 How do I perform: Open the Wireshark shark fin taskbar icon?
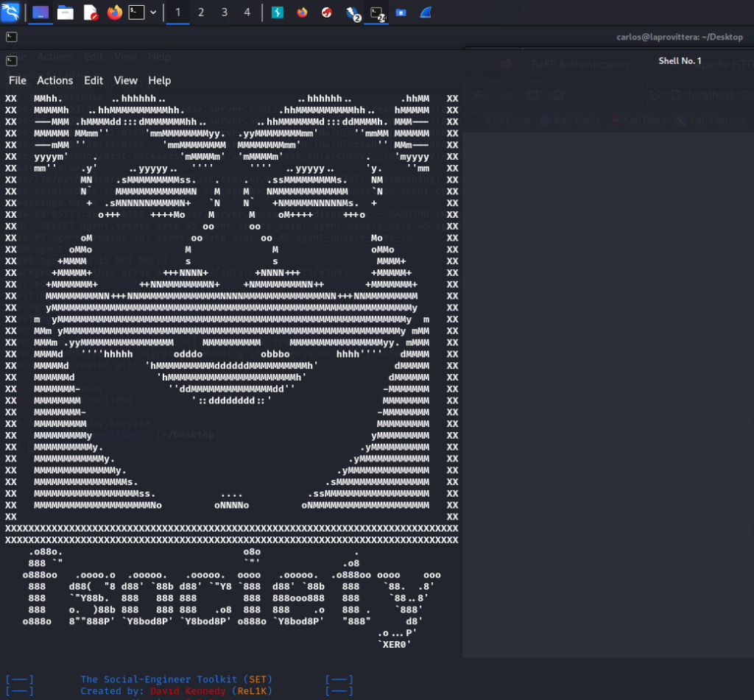click(426, 13)
